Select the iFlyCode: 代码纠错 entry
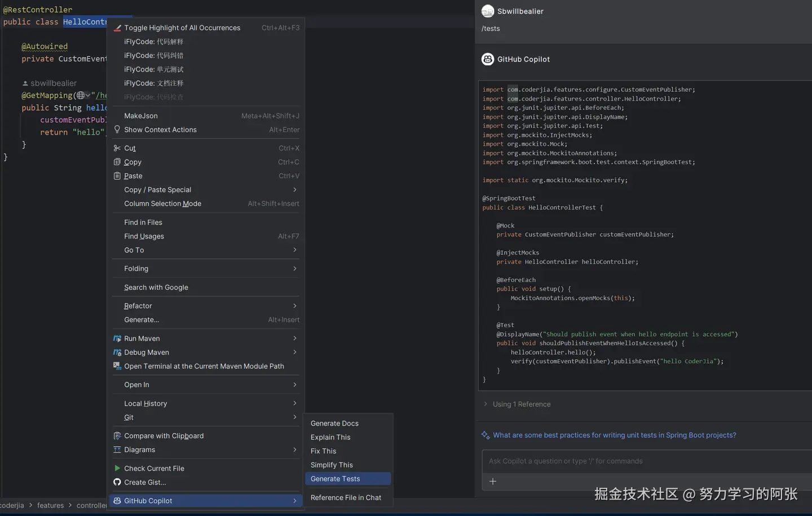This screenshot has width=812, height=516. (206, 55)
